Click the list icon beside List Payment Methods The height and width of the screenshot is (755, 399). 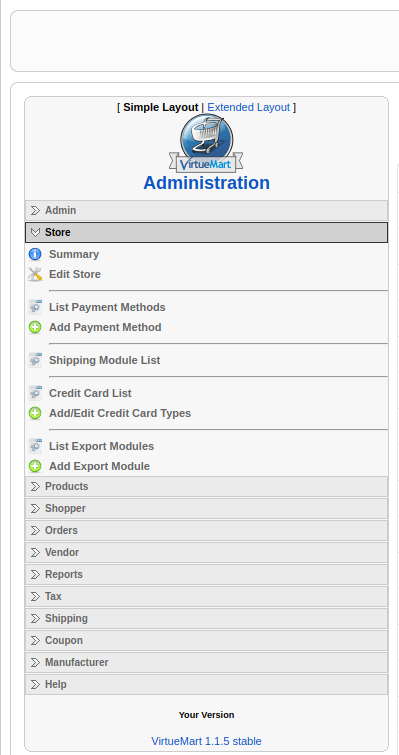(35, 307)
